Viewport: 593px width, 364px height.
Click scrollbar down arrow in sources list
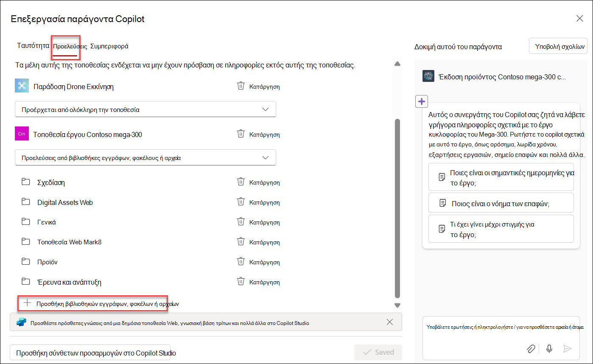pos(397,305)
